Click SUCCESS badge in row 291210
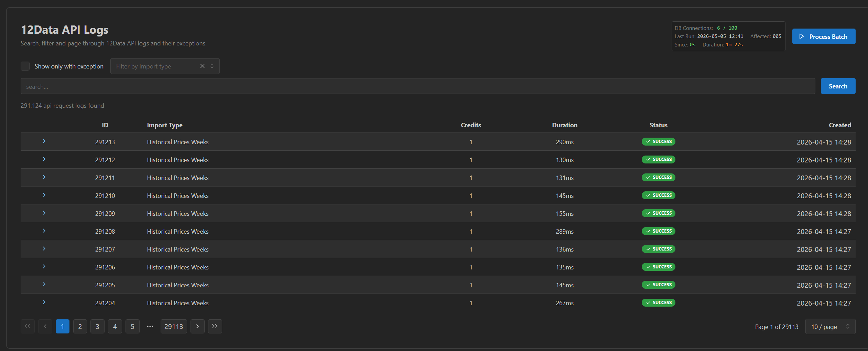The height and width of the screenshot is (351, 868). [658, 195]
